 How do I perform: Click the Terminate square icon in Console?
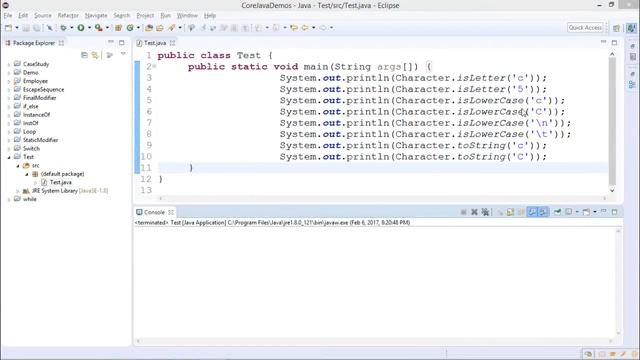[x=463, y=212]
